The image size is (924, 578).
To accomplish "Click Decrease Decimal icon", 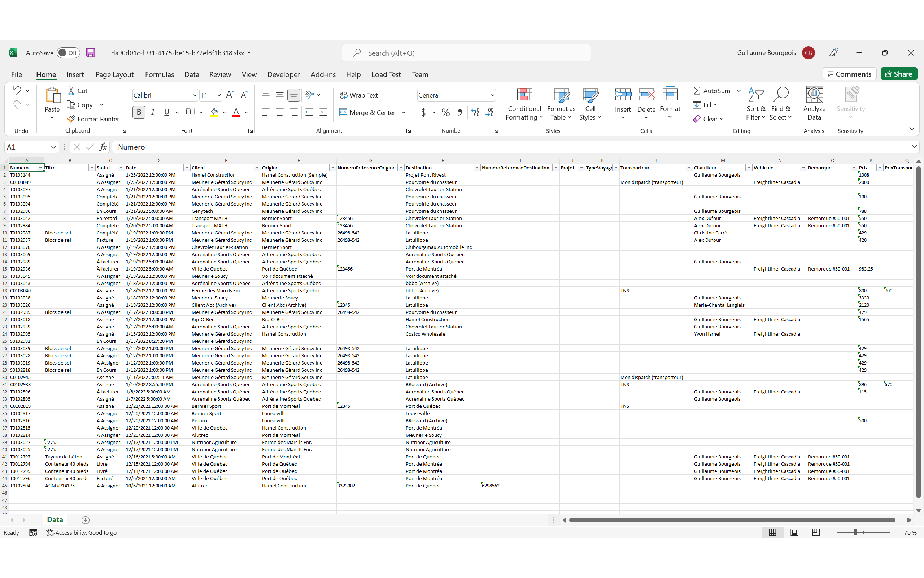I will [489, 112].
